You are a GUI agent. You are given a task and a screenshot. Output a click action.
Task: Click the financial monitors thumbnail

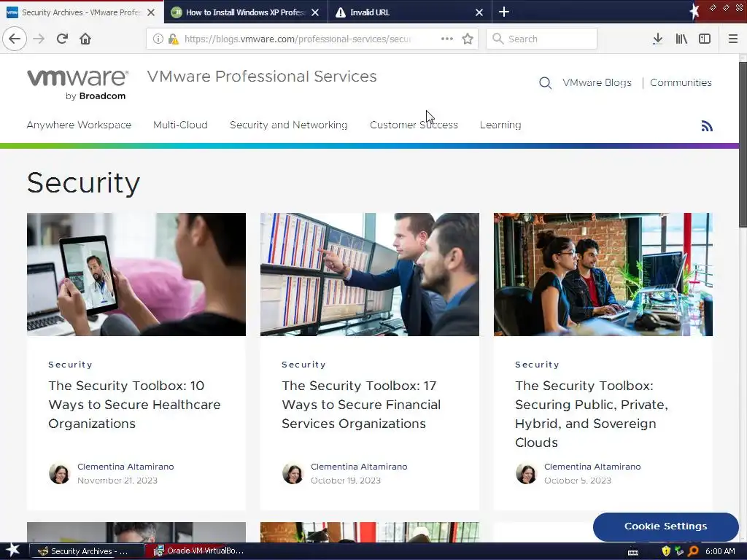pyautogui.click(x=370, y=274)
